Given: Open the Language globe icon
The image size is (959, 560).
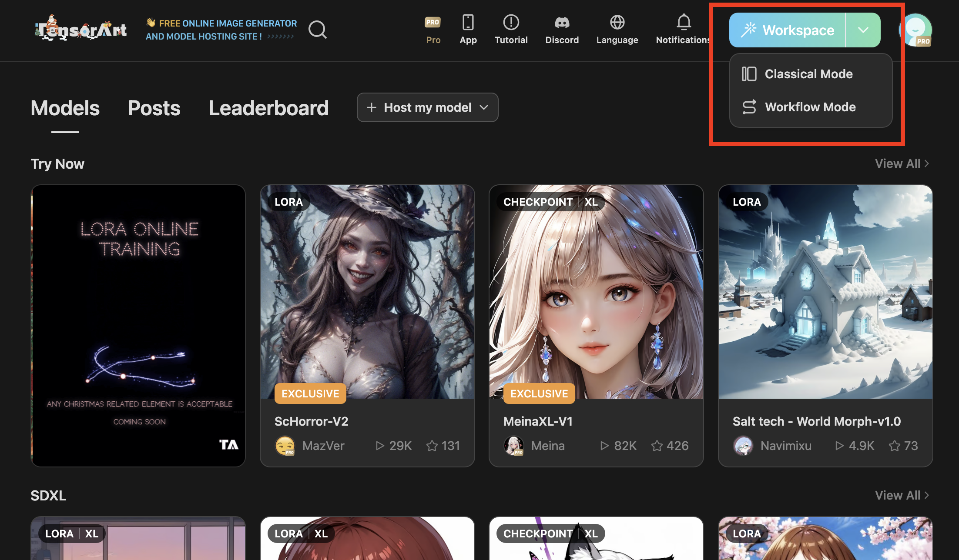Looking at the screenshot, I should [x=617, y=22].
